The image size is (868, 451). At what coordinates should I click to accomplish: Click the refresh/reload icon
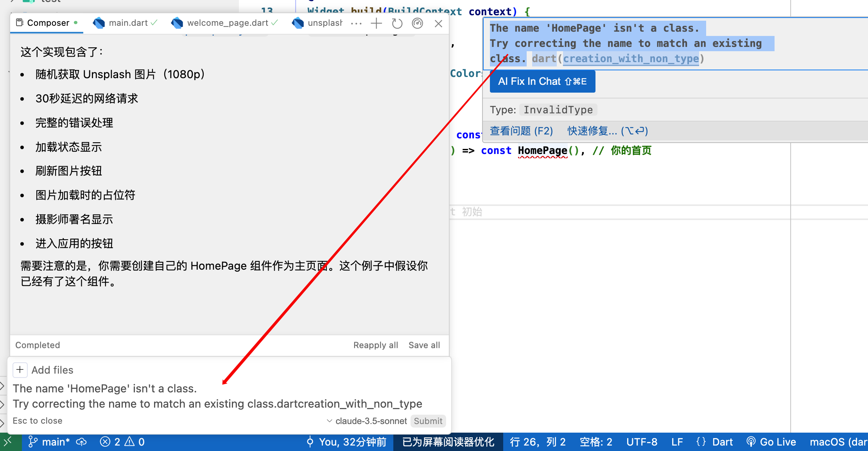point(397,23)
